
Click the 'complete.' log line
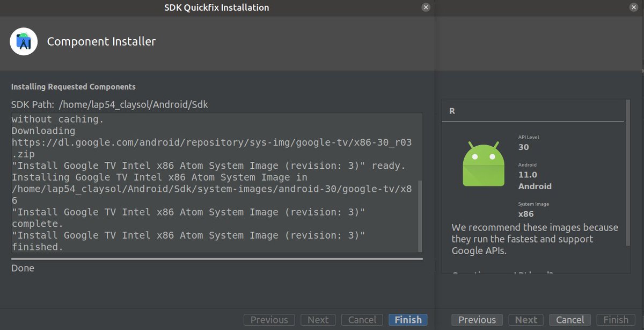pos(38,224)
